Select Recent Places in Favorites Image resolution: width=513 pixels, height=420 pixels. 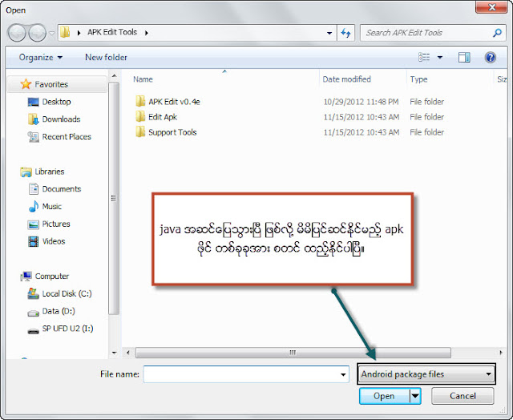coord(67,137)
